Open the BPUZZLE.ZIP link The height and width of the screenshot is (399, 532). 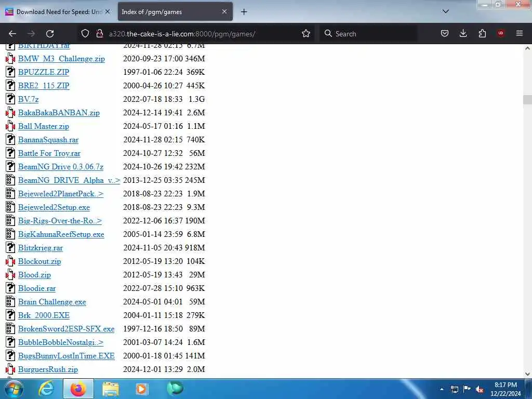(44, 72)
